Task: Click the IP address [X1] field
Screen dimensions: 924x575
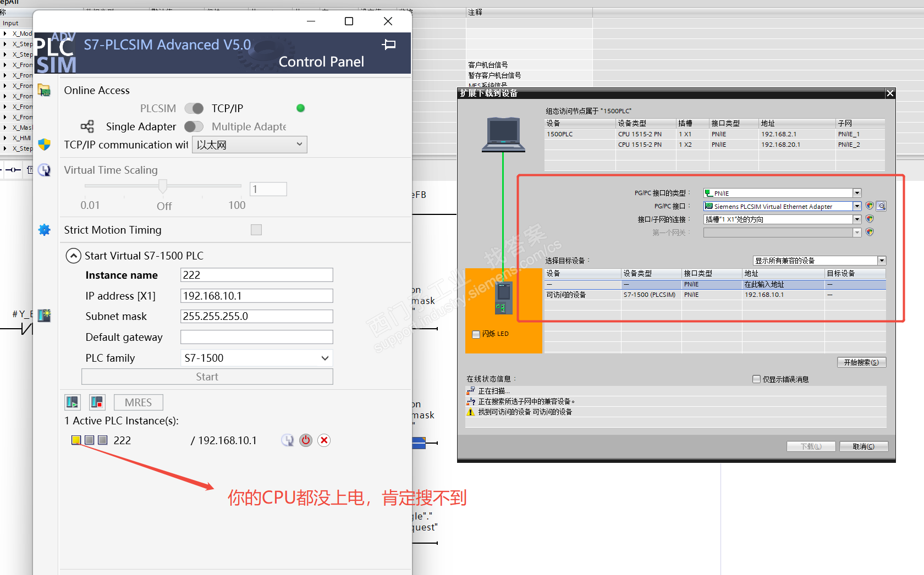Action: [x=257, y=296]
